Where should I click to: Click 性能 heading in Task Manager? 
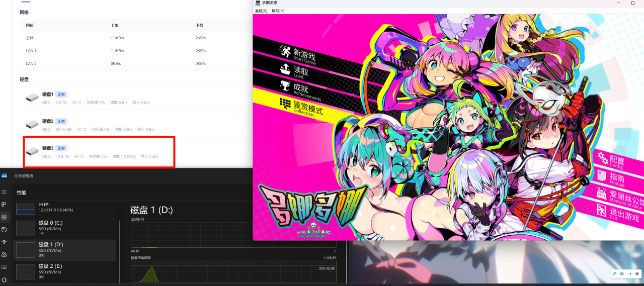[21, 193]
